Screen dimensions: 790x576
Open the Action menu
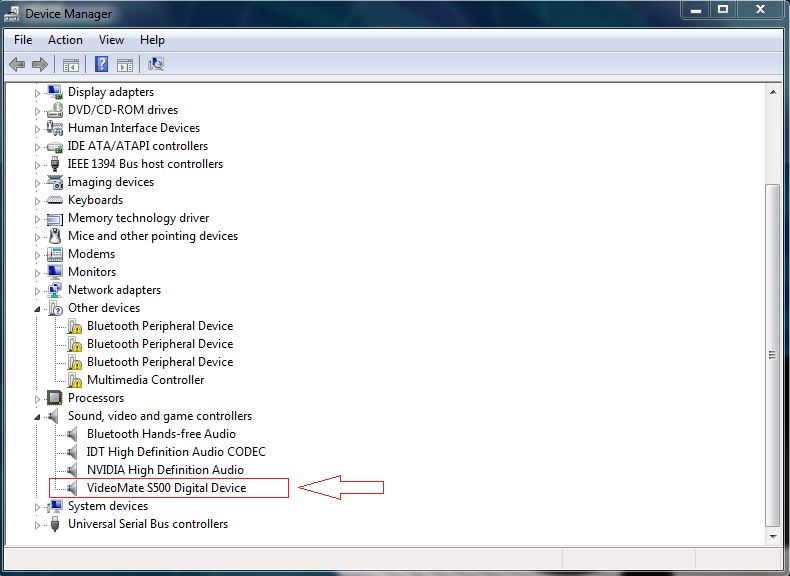65,40
